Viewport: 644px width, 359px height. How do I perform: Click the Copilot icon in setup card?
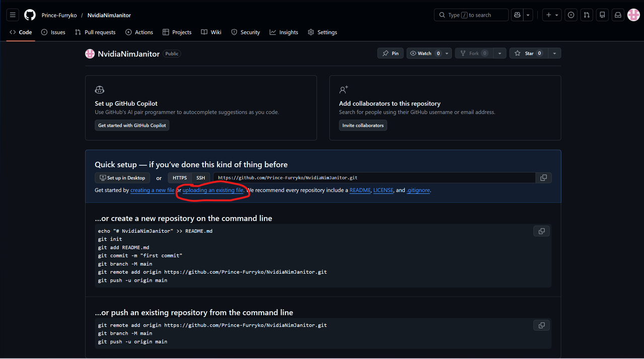point(100,90)
